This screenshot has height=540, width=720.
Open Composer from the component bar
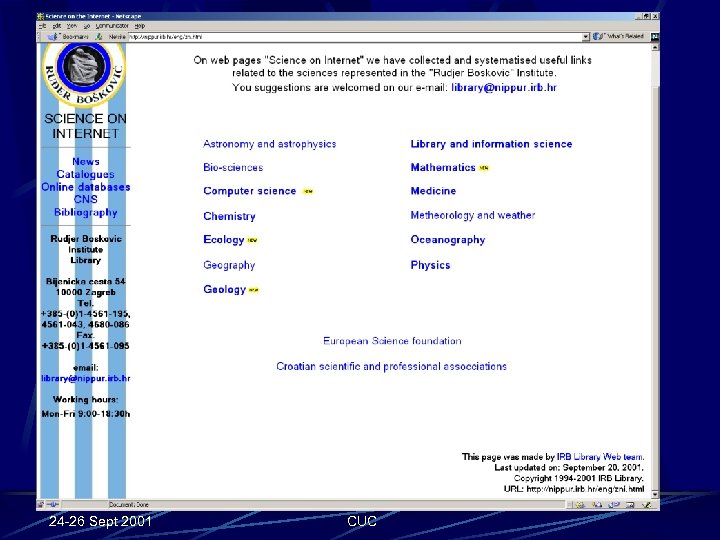tap(647, 505)
